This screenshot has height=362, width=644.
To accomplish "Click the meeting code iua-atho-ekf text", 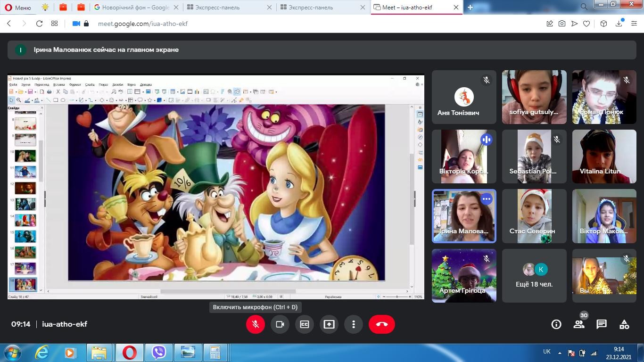I will [x=65, y=324].
